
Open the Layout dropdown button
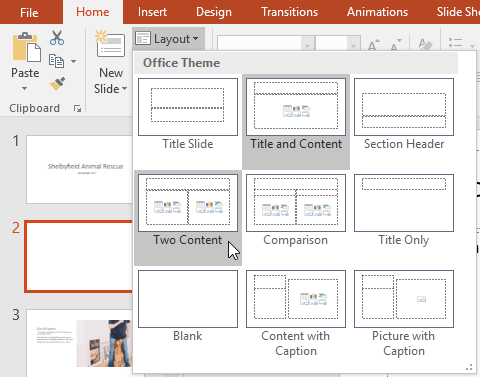coord(168,39)
